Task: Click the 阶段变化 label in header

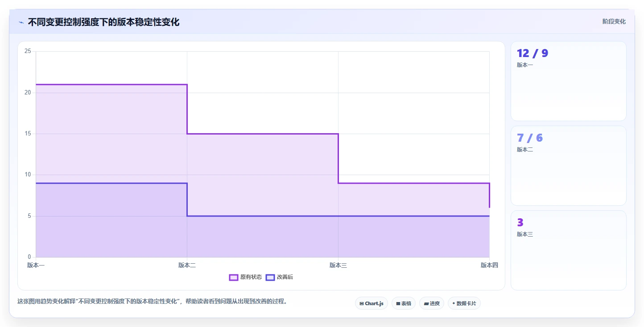Action: (x=614, y=21)
